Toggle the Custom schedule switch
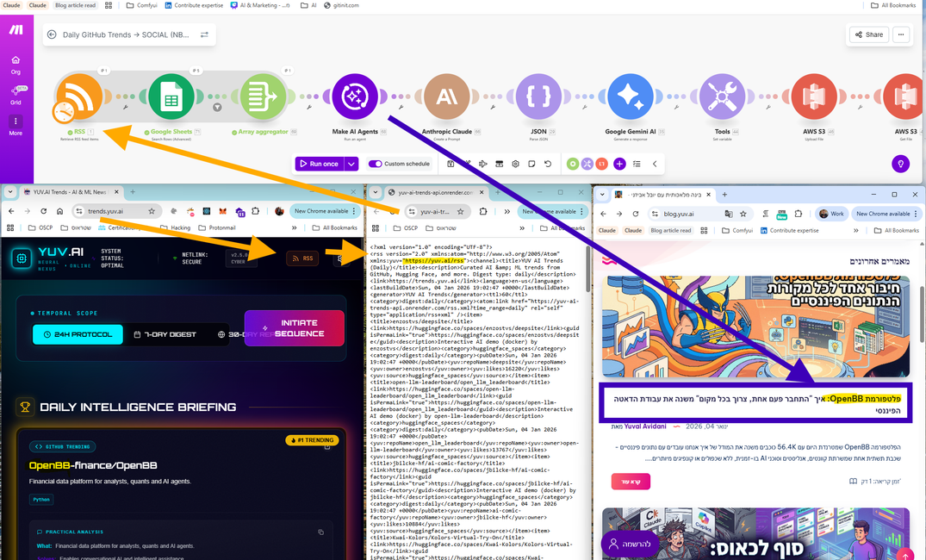 point(375,164)
